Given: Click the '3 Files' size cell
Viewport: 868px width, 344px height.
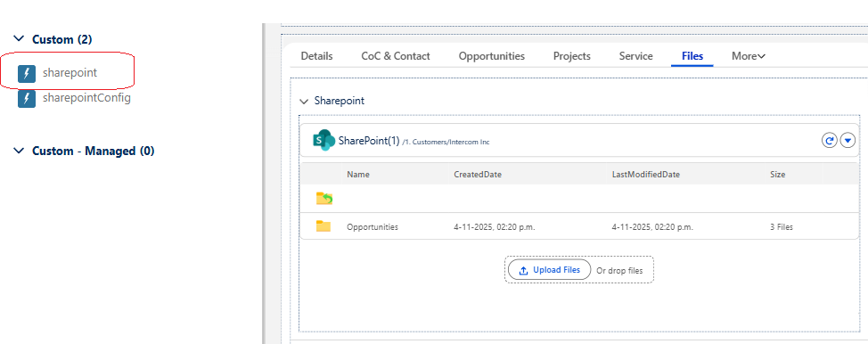Looking at the screenshot, I should click(781, 227).
